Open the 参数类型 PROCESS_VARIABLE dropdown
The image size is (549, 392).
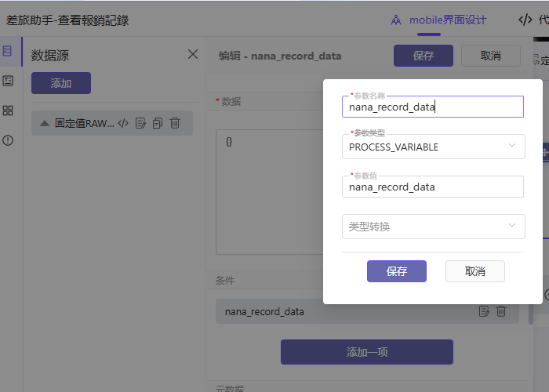[x=433, y=147]
